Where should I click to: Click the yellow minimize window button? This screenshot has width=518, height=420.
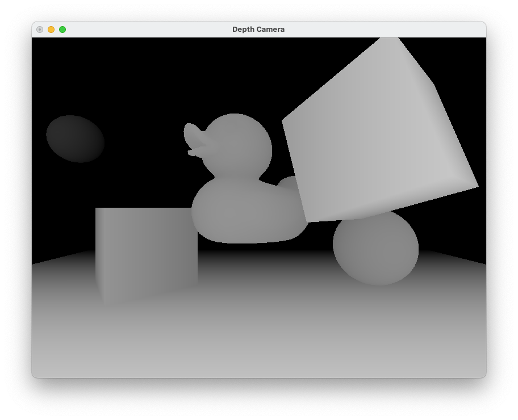click(51, 30)
